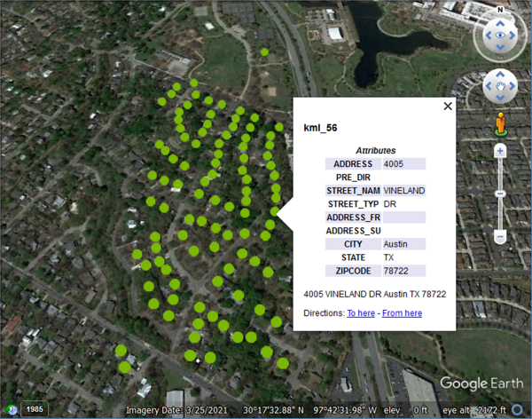Pan up with the move joystick arrow
532x419 pixels.
[x=500, y=75]
